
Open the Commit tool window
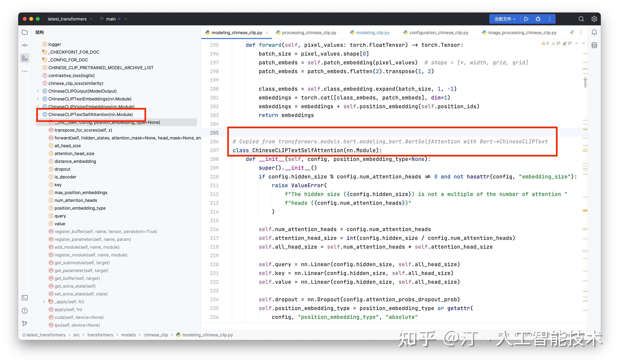click(x=25, y=45)
